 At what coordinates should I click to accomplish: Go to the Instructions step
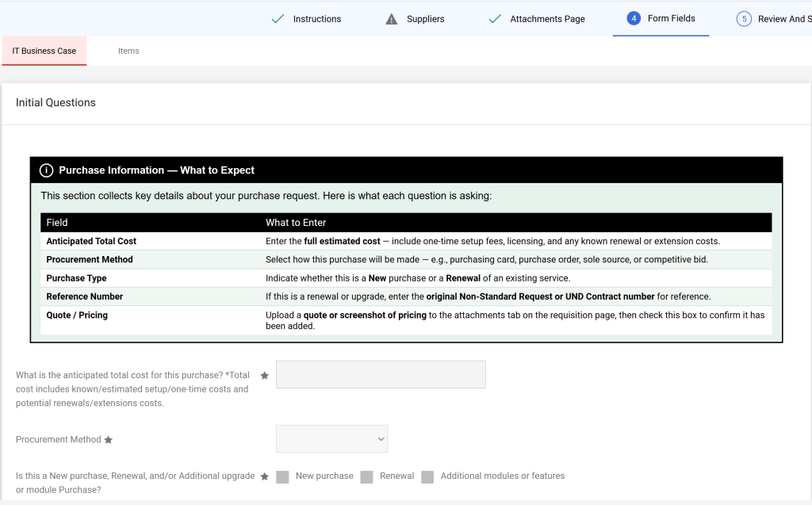point(317,19)
